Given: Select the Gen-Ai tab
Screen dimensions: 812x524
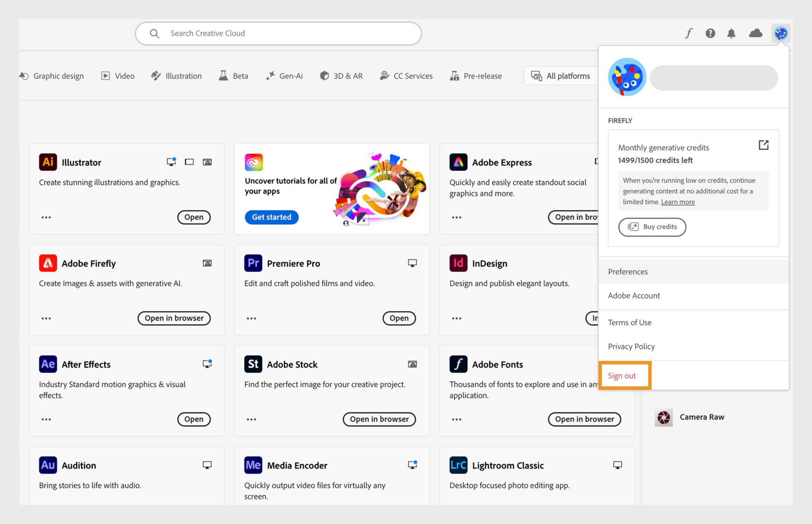Looking at the screenshot, I should click(287, 75).
